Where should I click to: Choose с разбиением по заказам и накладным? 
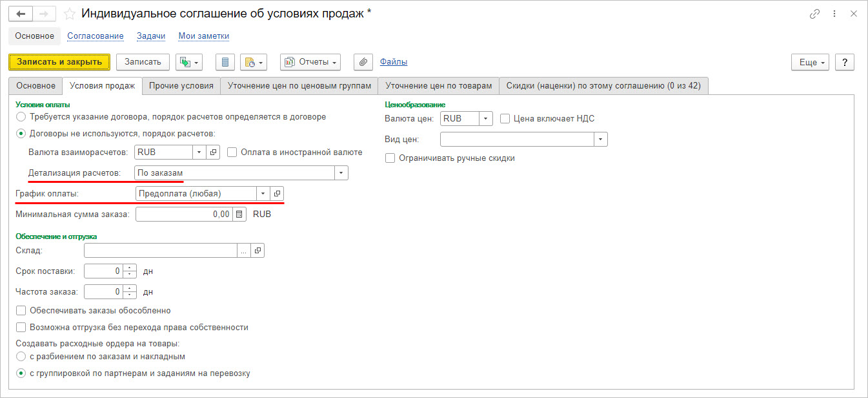[21, 357]
